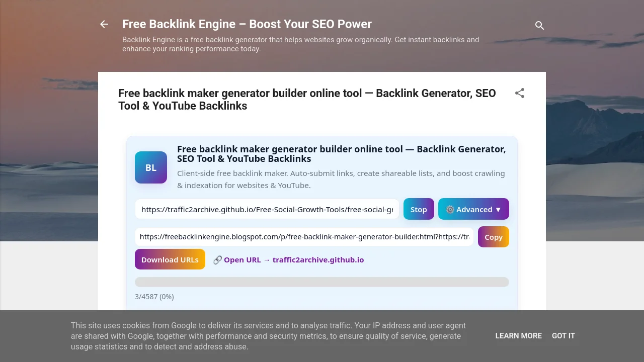Open the blog title Free Backlink Engine
The image size is (644, 362).
point(247,24)
